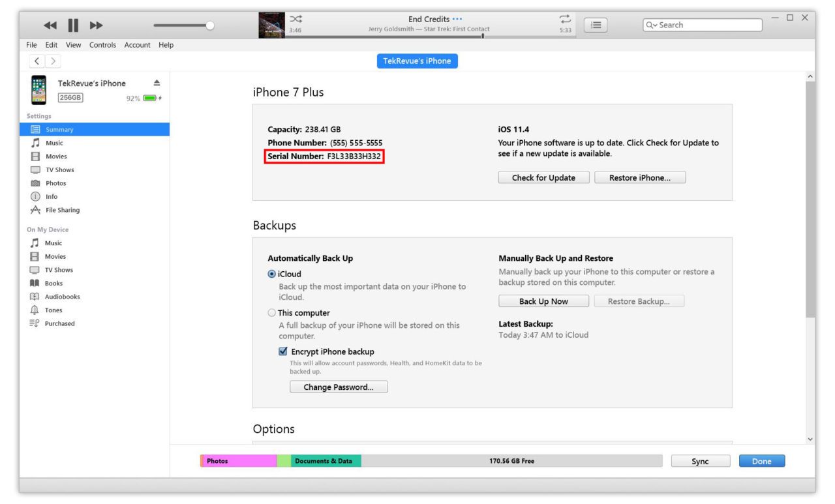Screen dimensions: 835x504
Task: Click Check for Update button
Action: click(543, 177)
